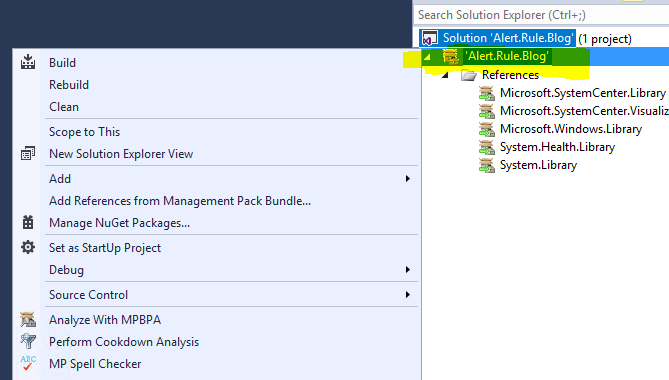Screen dimensions: 669x380
Task: Click the Solution 'Alert.Rule.Blog' icon
Action: (x=429, y=38)
